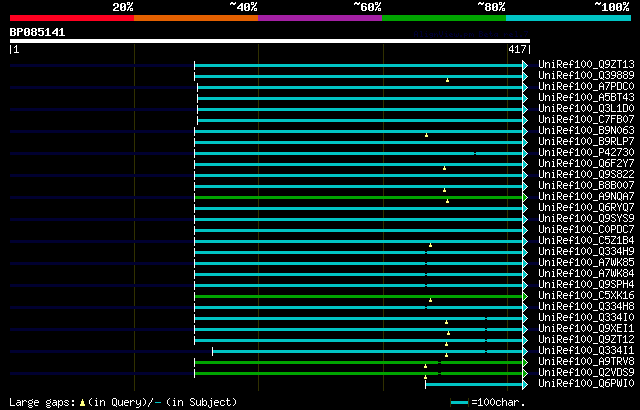Click the green arrowhead on UniRef100_Q2VDS9 row

coord(525,374)
